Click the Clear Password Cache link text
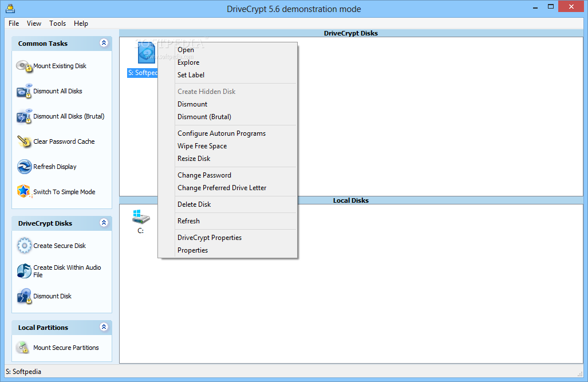 [64, 141]
